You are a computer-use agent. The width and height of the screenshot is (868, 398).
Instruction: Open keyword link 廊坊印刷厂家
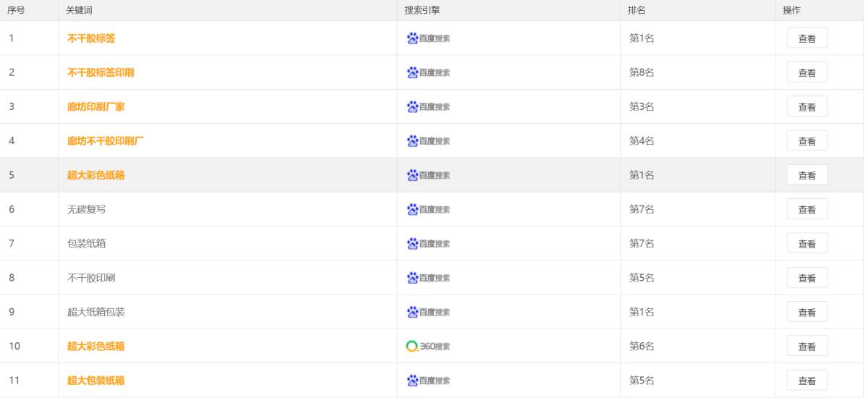click(96, 107)
